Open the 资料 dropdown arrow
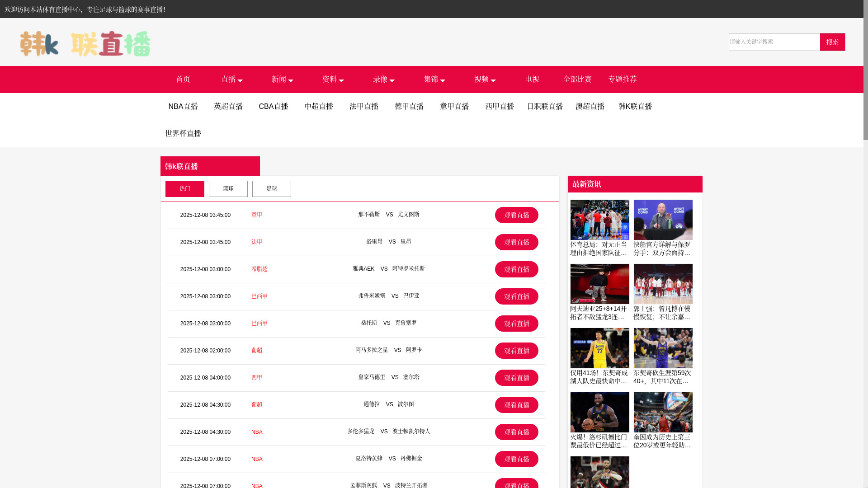868x488 pixels. point(341,80)
